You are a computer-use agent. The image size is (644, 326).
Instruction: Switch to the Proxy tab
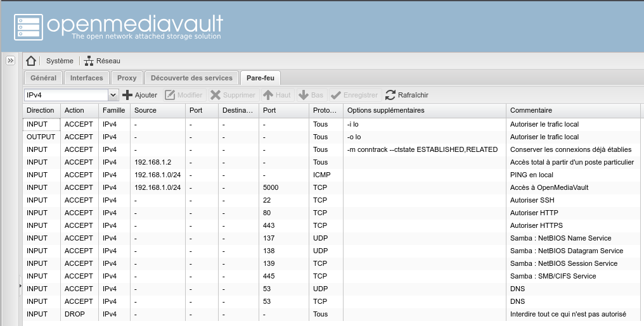(127, 78)
